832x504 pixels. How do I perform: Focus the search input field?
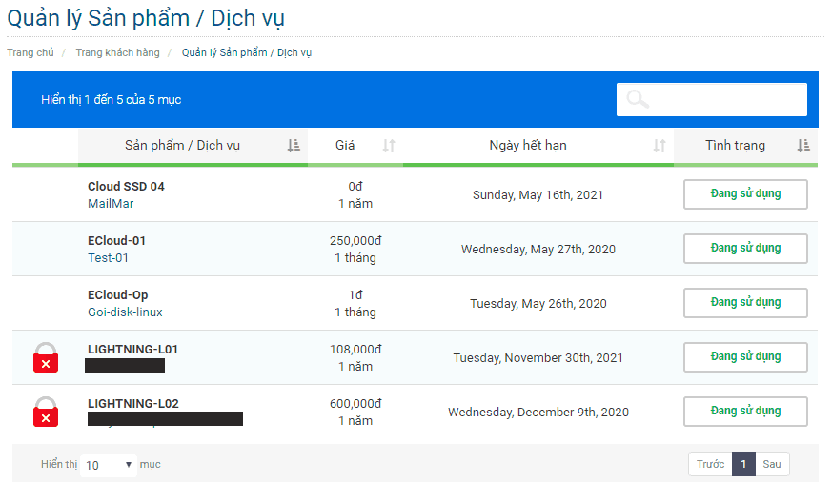(x=712, y=99)
